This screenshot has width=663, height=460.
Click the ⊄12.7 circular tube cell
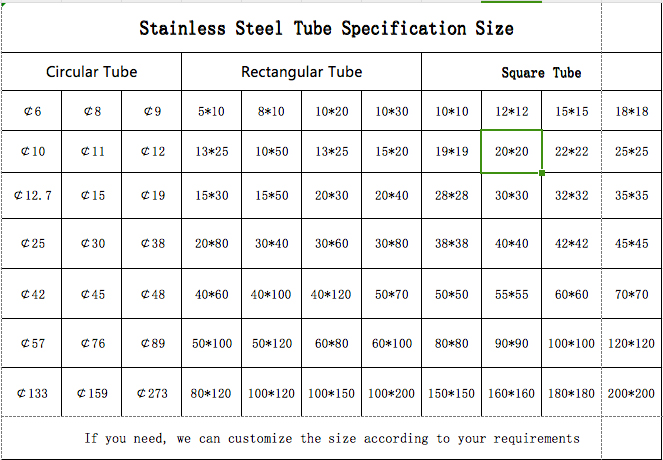(x=32, y=196)
